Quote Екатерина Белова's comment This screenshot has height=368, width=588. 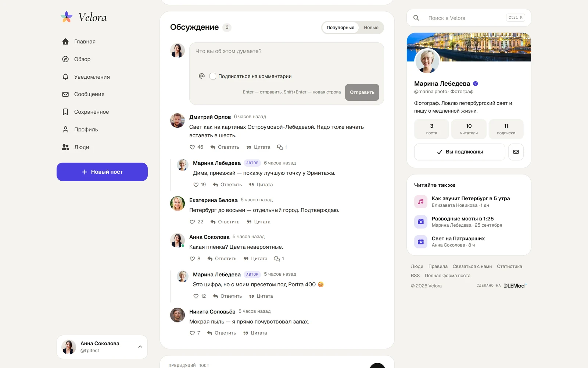pos(258,222)
